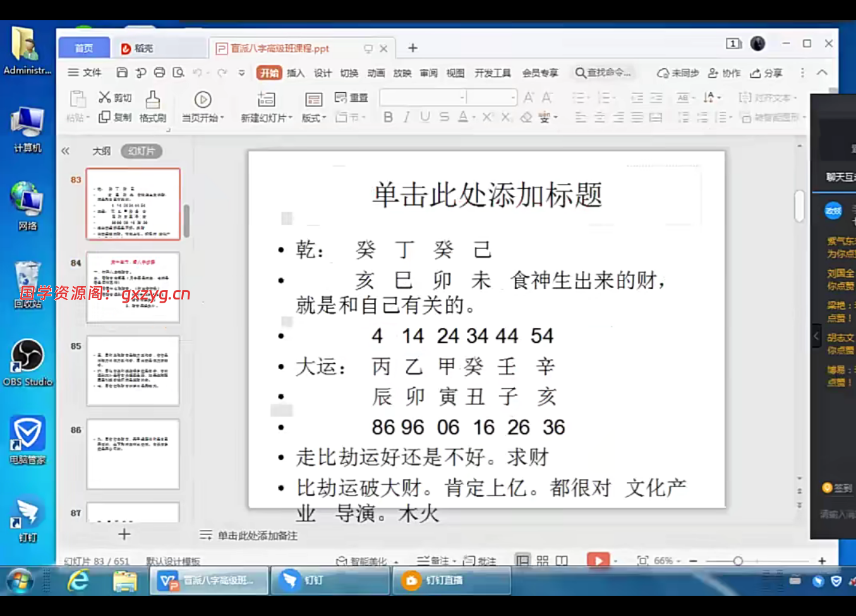Image resolution: width=856 pixels, height=616 pixels.
Task: Click the clear formatting eraser icon
Action: coord(526,117)
